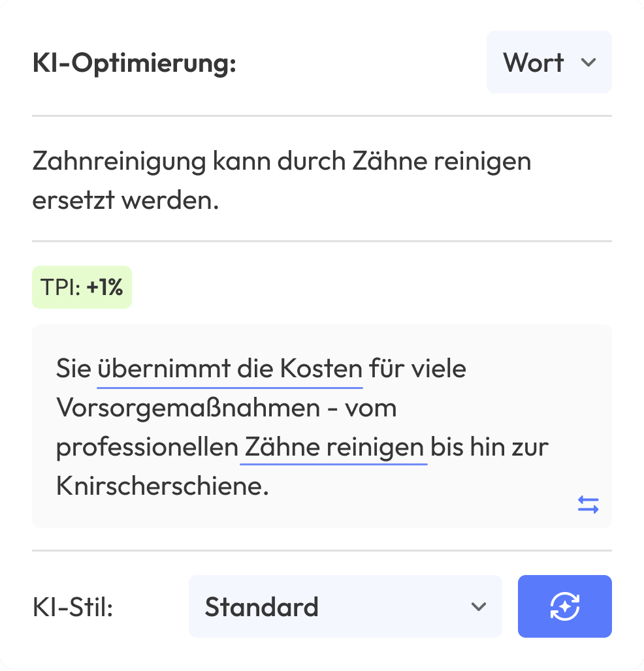Open the Wort optimization mode dropdown

click(x=549, y=63)
